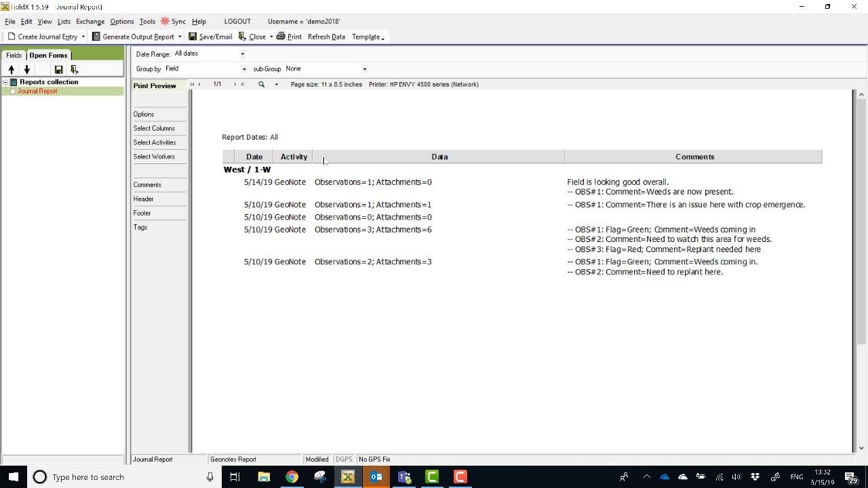Open Windows Task View

click(235, 477)
